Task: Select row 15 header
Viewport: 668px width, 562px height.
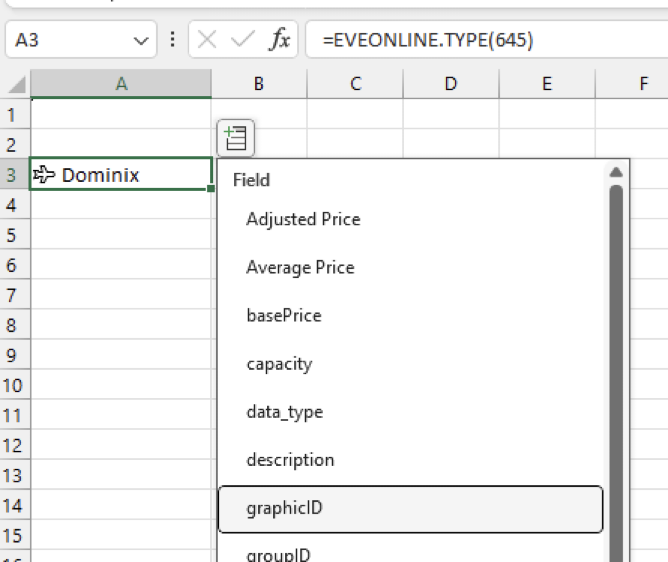Action: (x=15, y=535)
